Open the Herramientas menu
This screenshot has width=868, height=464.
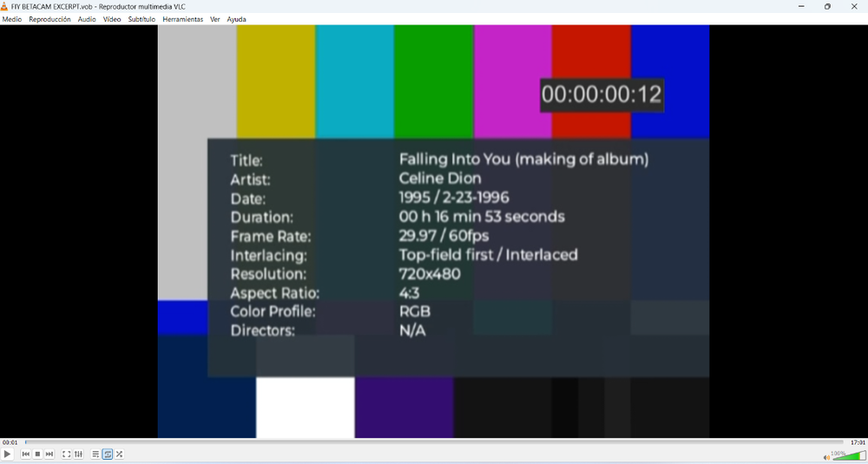pos(182,19)
